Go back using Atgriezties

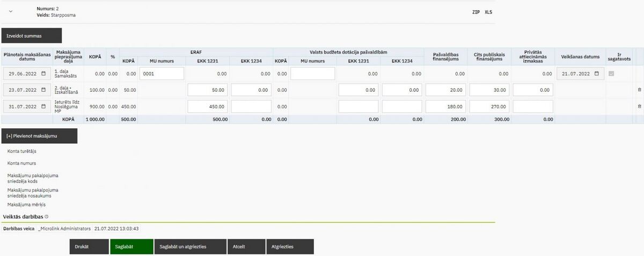pyautogui.click(x=290, y=247)
